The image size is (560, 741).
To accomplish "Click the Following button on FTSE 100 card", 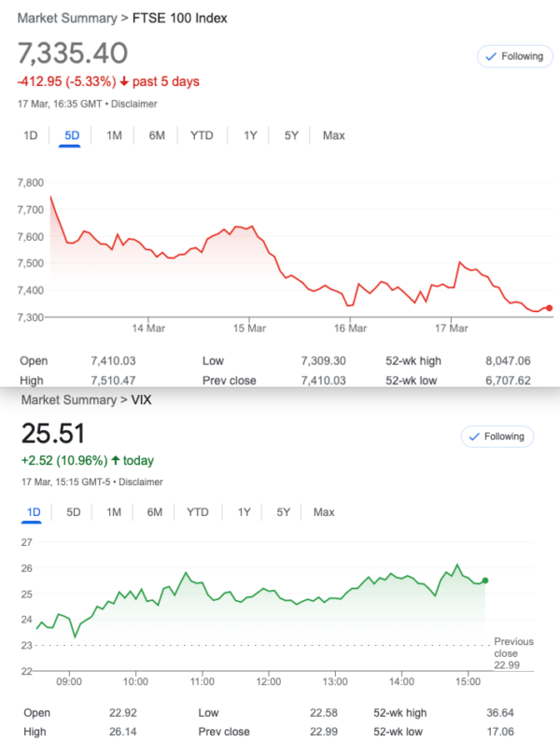I will pyautogui.click(x=514, y=56).
